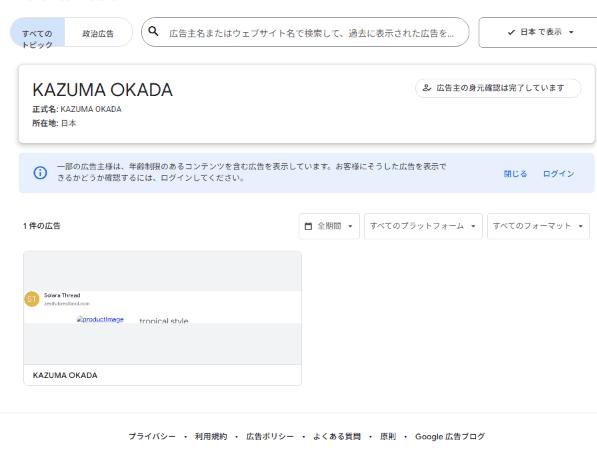
Task: Open the Google 広告ブログ footer link
Action: point(450,436)
